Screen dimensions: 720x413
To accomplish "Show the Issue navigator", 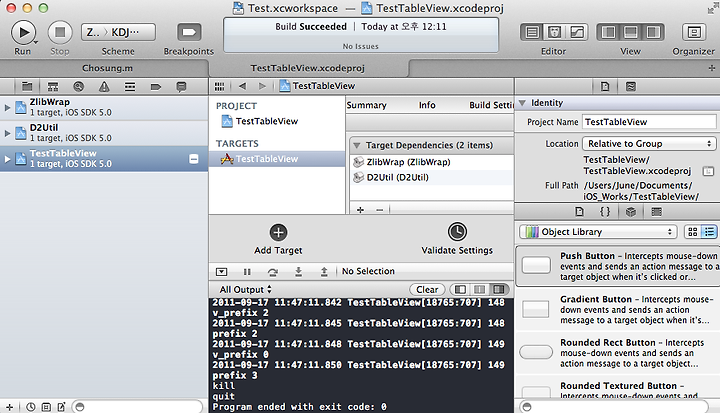I will click(104, 86).
